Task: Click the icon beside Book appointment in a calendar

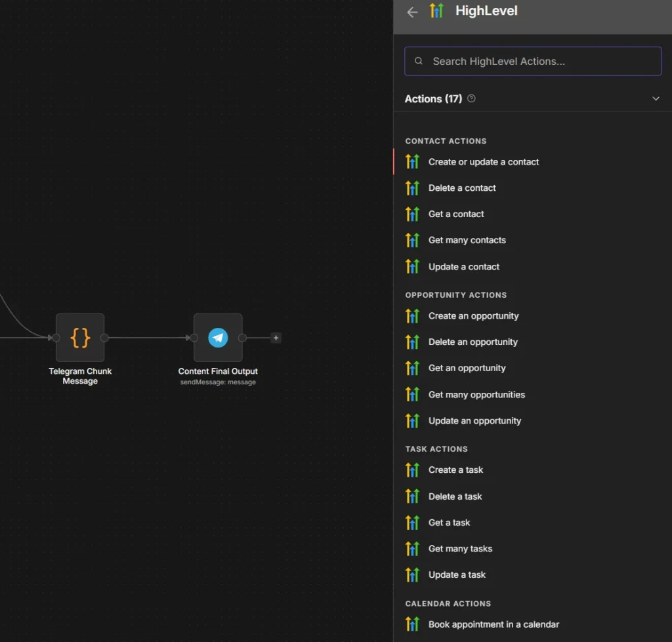Action: 412,624
